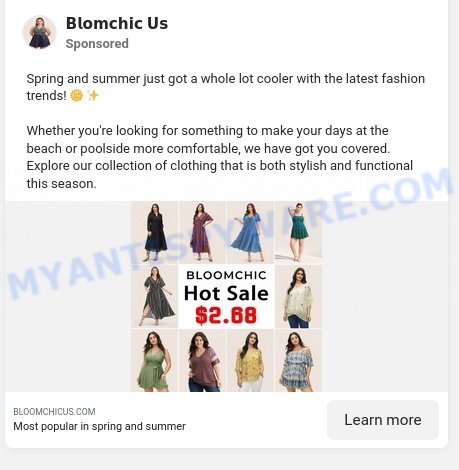The height and width of the screenshot is (470, 459).
Task: Select the black wrap dress thumbnail
Action: pyautogui.click(x=155, y=232)
